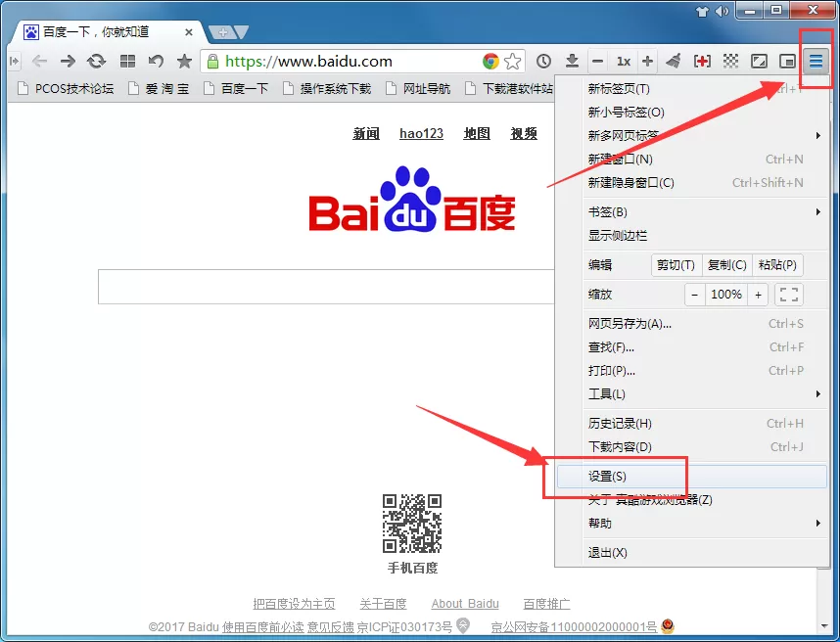Zoom in with plus button in menu
The image size is (840, 642).
click(758, 295)
